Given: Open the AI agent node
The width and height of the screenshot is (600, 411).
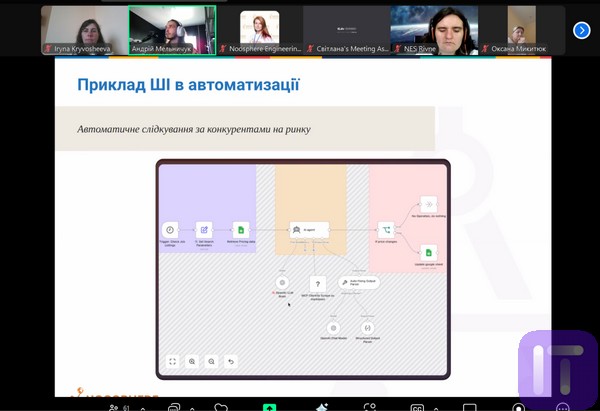Looking at the screenshot, I should [x=309, y=230].
